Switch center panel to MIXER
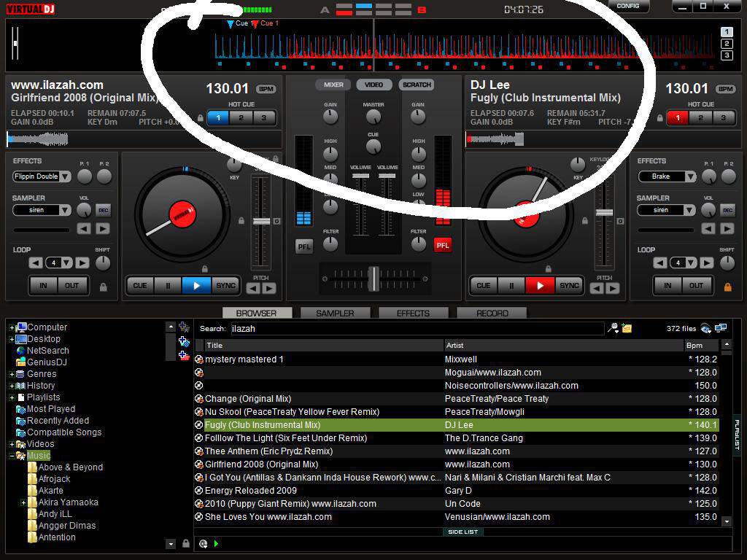This screenshot has width=747, height=560. pos(333,85)
